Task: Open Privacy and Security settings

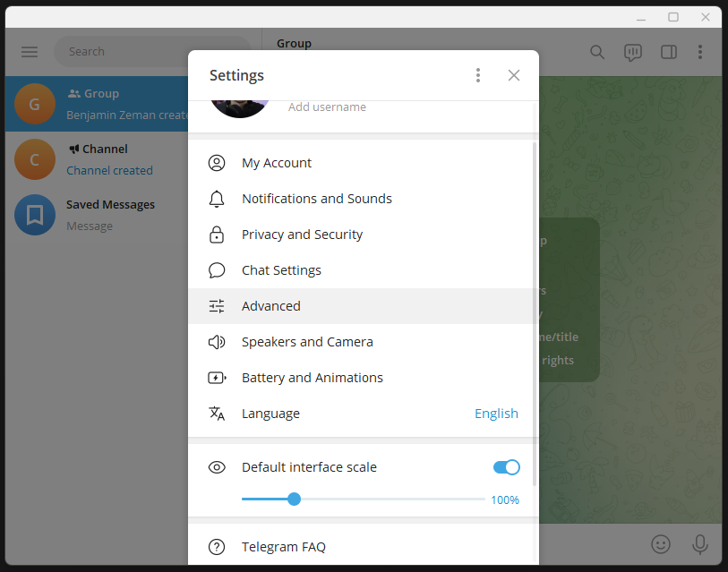Action: click(302, 235)
